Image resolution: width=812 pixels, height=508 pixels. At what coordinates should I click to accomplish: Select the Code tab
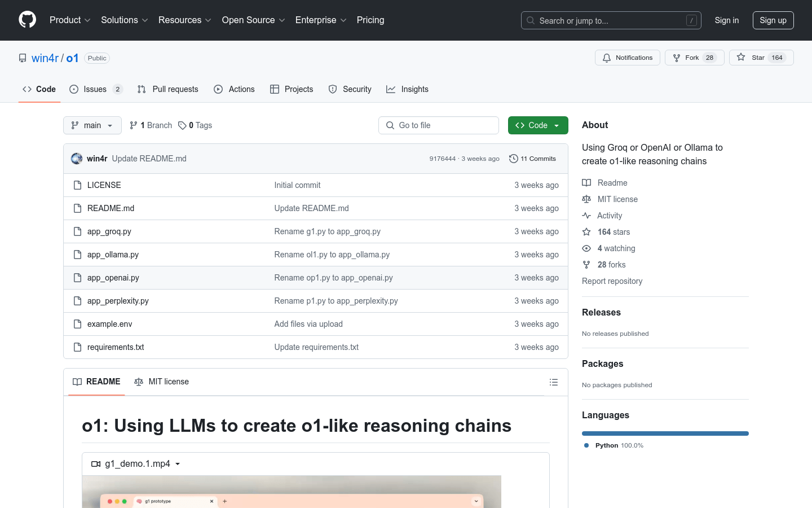[x=39, y=89]
